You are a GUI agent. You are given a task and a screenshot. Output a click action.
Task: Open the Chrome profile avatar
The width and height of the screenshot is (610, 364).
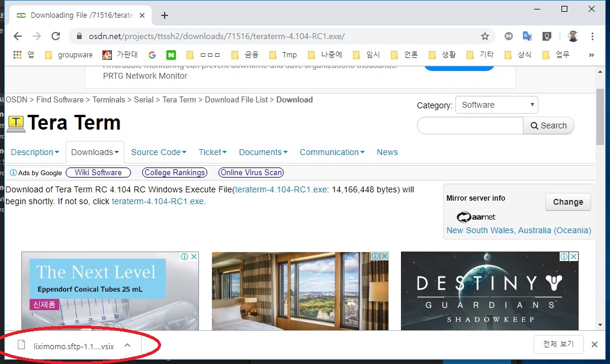[x=573, y=36]
